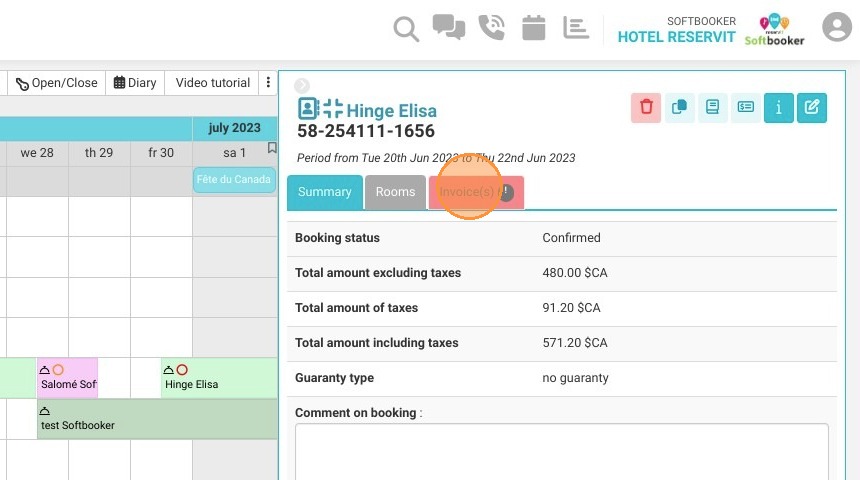This screenshot has height=480, width=860.
Task: Open the payment card icon
Action: (745, 108)
